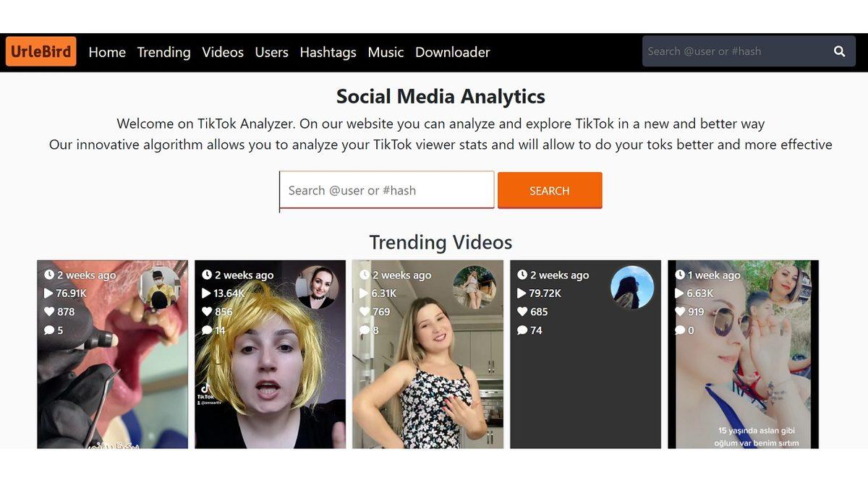The width and height of the screenshot is (868, 488).
Task: Navigate to the Hashtags section
Action: [328, 52]
